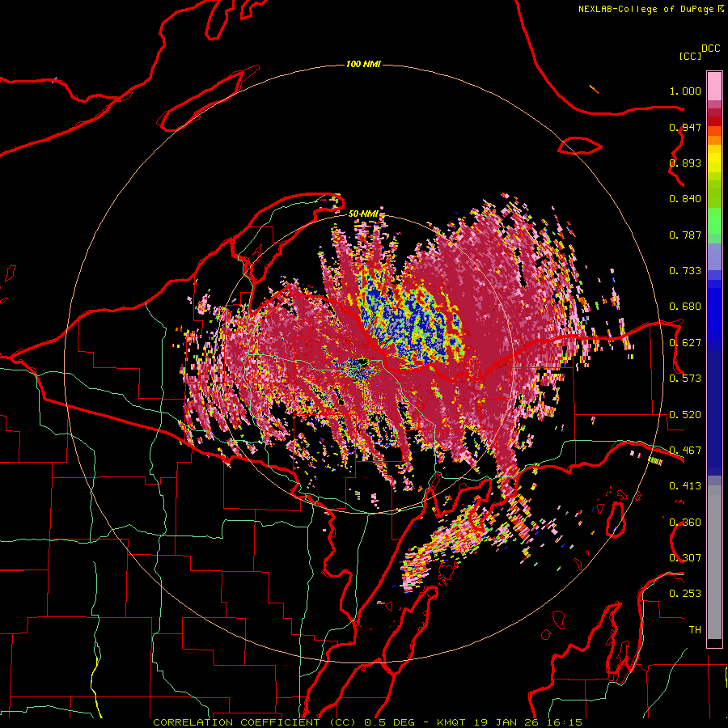Click the TH label on the scale
Screen dimensions: 728x728
[x=695, y=630]
